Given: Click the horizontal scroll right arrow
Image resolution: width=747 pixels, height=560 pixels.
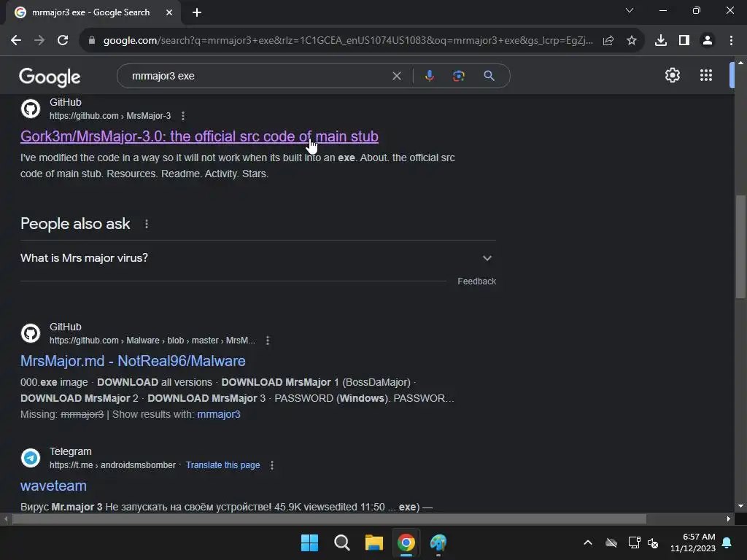Looking at the screenshot, I should (x=729, y=518).
